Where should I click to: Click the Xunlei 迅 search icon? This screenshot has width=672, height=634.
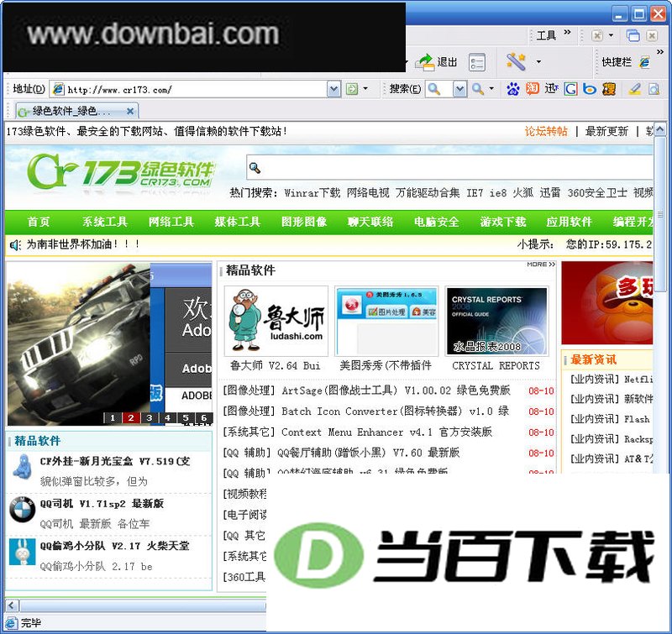tap(551, 89)
